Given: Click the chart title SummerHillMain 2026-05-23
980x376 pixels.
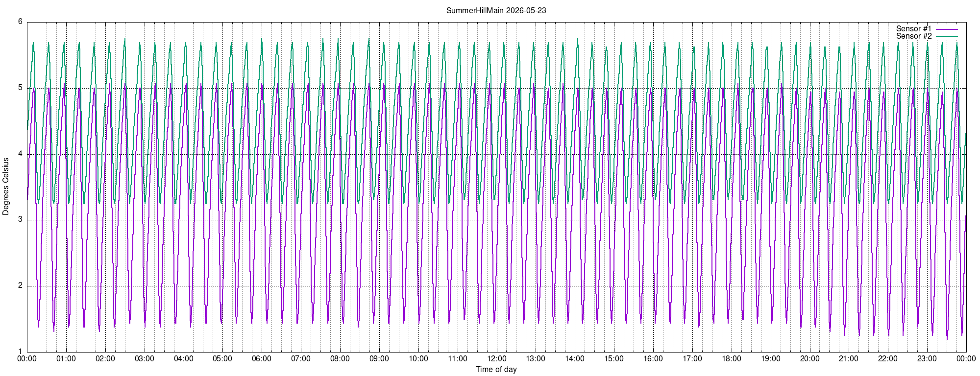Looking at the screenshot, I should (x=496, y=10).
